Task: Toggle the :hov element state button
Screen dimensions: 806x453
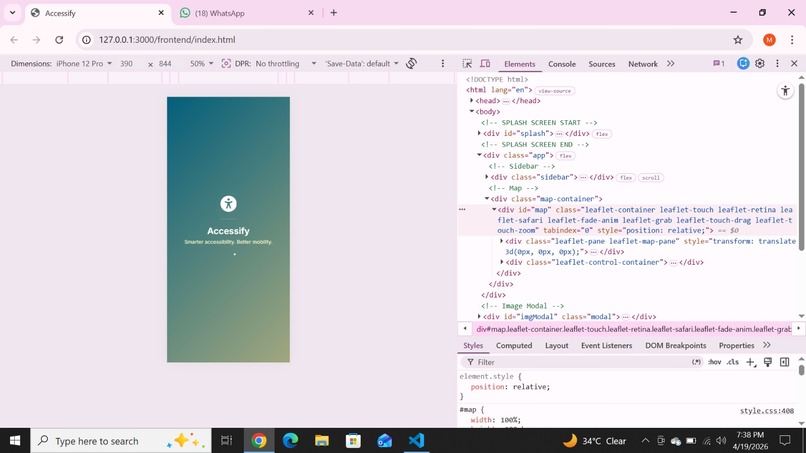Action: point(715,362)
